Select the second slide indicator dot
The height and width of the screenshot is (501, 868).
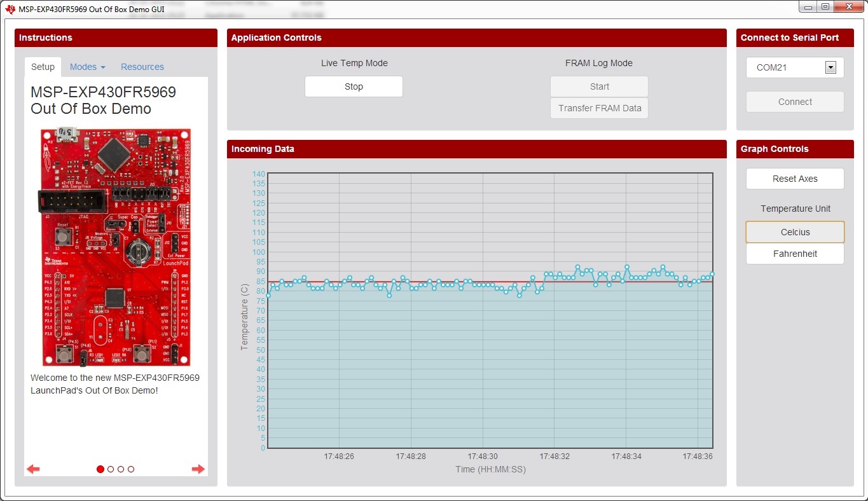[x=111, y=469]
